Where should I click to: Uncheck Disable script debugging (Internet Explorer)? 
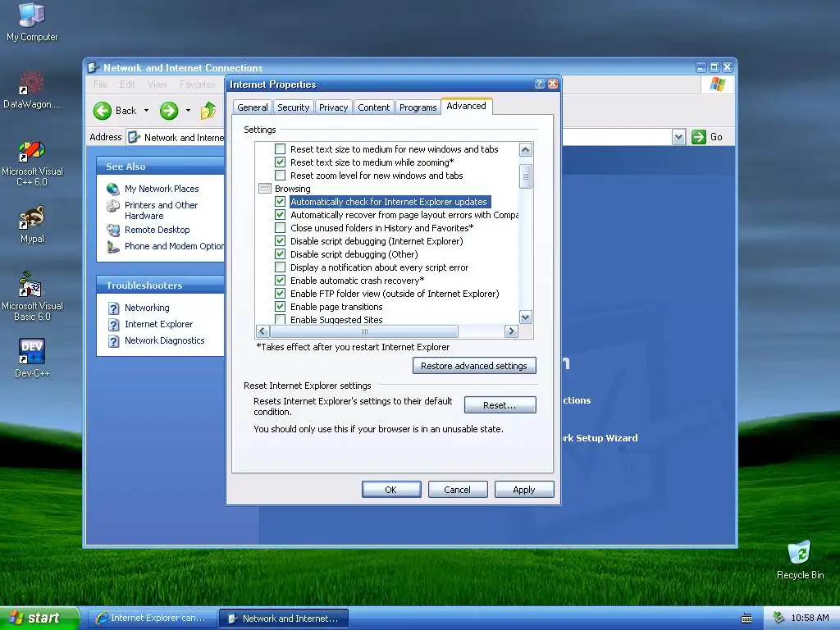280,241
